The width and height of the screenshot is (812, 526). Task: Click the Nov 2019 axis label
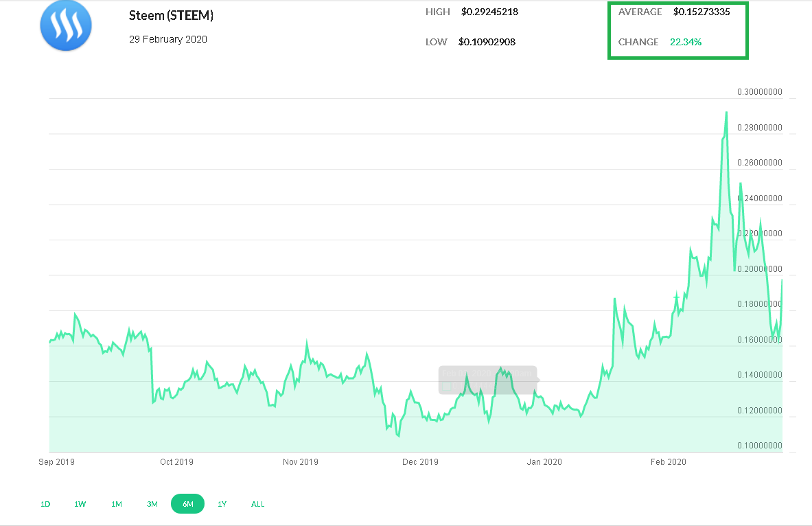(x=301, y=461)
